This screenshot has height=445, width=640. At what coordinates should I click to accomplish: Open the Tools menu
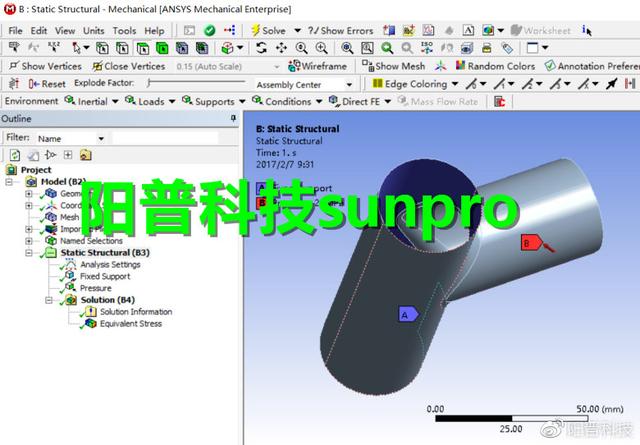(x=124, y=31)
